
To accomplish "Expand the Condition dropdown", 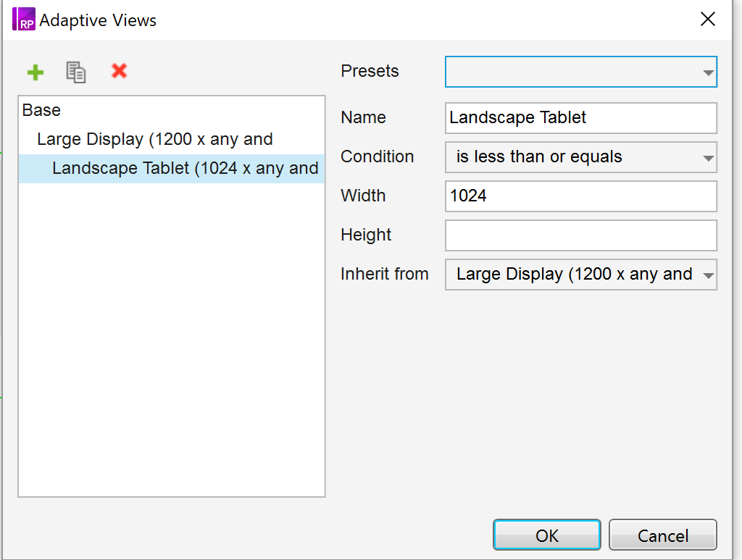I will pos(580,157).
